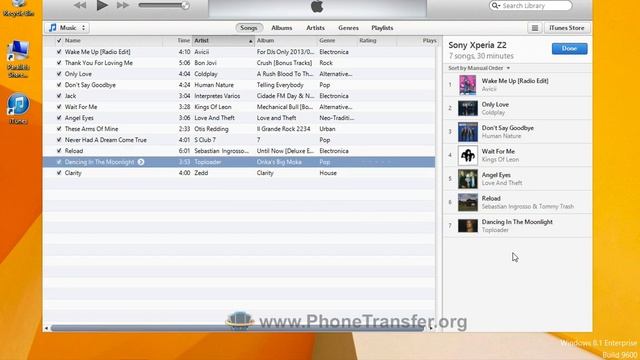Click the Artist column sort arrow
Viewport: 640px width, 360px height.
point(251,41)
